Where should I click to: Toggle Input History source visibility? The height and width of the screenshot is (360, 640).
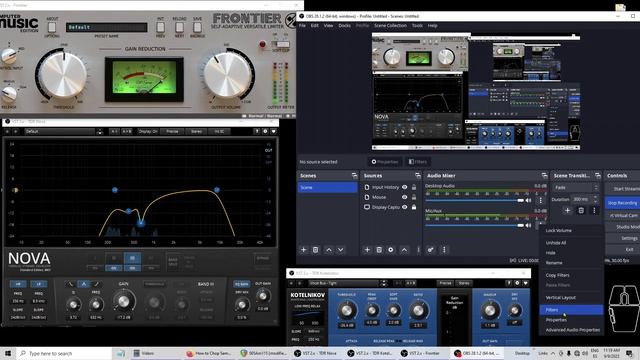pyautogui.click(x=404, y=187)
